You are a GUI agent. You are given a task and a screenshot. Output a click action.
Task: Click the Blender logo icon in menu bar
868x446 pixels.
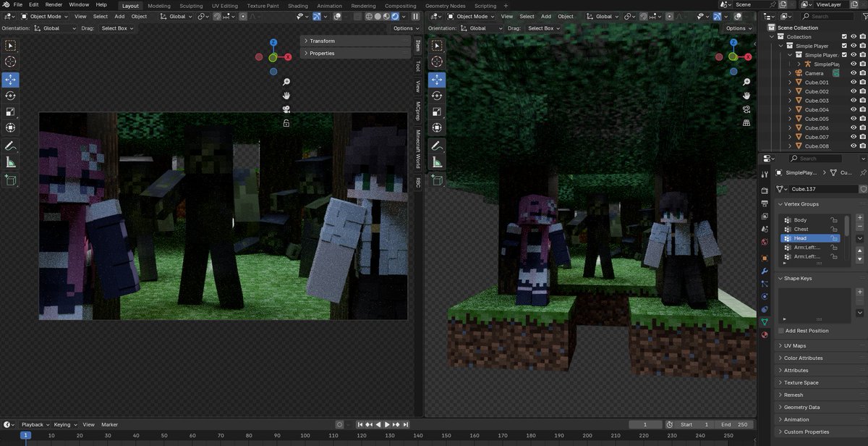[x=5, y=5]
